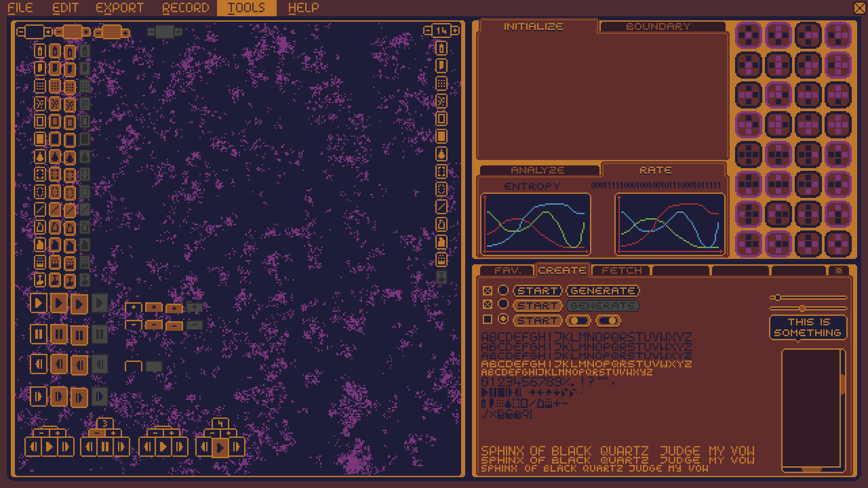This screenshot has width=868, height=488.
Task: Click the grayed-out large play button
Action: click(x=99, y=303)
